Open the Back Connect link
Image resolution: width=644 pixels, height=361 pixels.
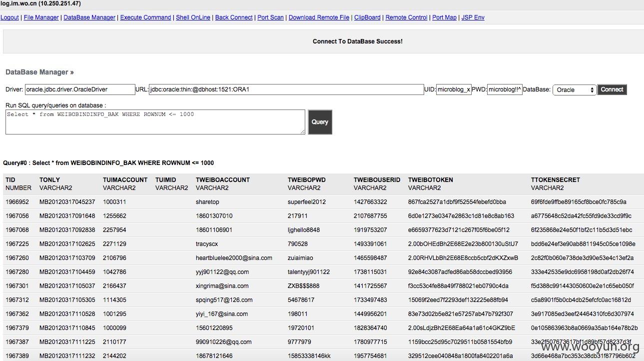[x=234, y=17]
